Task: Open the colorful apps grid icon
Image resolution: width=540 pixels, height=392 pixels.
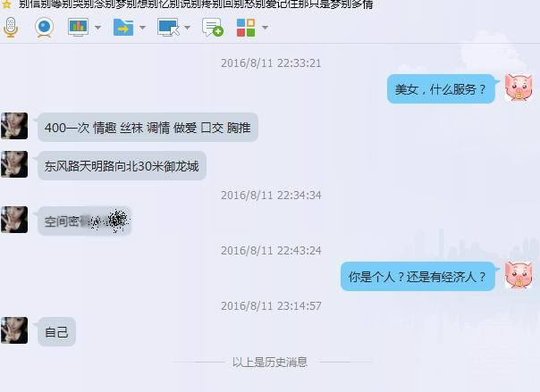Action: click(246, 28)
